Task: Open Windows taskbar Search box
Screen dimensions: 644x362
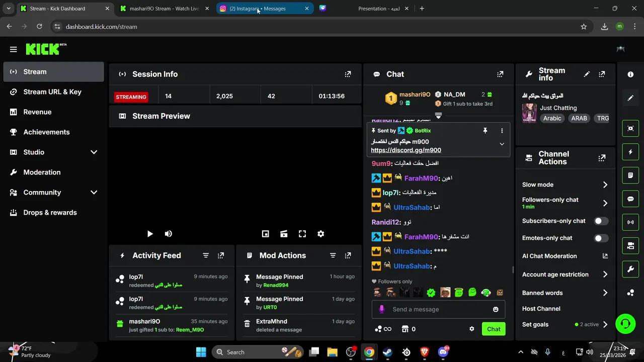Action: click(x=258, y=352)
